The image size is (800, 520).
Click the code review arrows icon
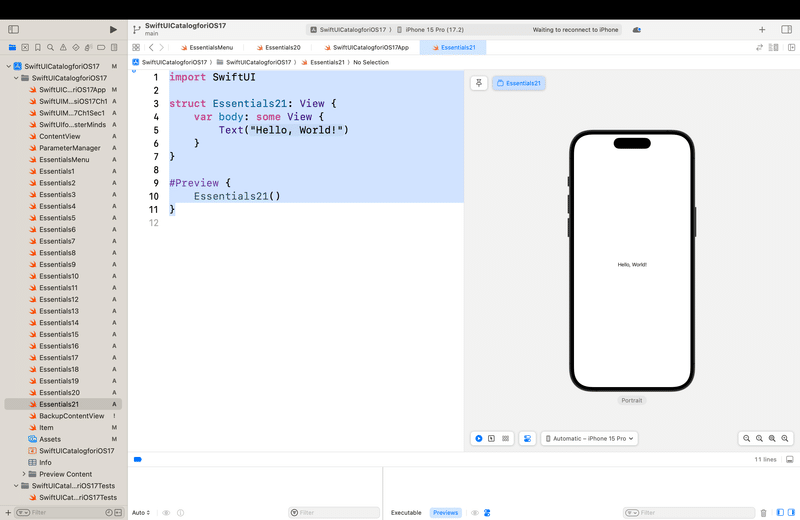pos(759,47)
